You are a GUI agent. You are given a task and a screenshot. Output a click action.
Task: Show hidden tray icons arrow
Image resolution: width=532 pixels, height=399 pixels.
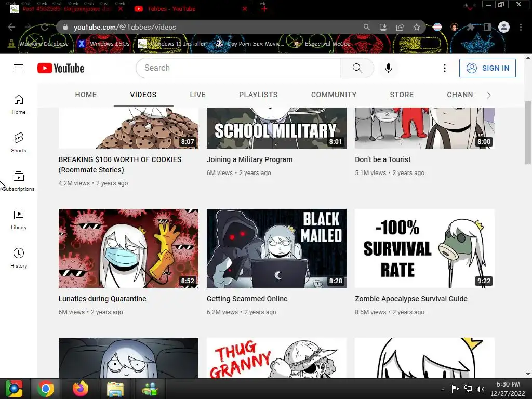(443, 389)
